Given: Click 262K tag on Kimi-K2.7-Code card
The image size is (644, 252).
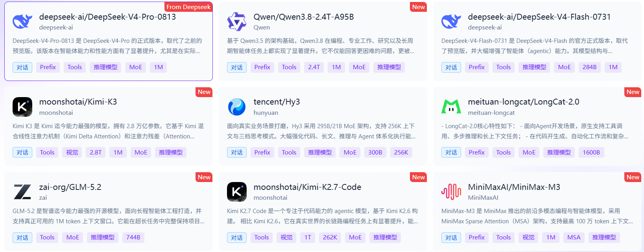Looking at the screenshot, I should click(330, 237).
